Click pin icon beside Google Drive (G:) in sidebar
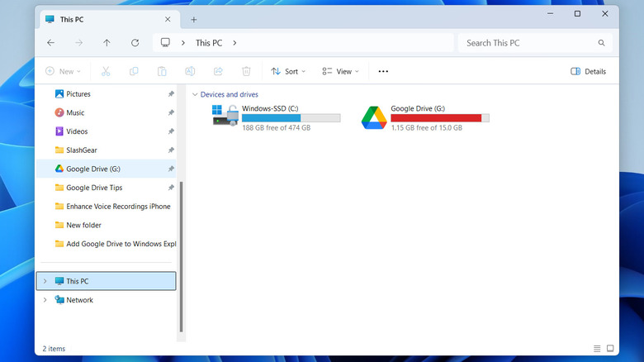This screenshot has height=362, width=644. tap(171, 169)
